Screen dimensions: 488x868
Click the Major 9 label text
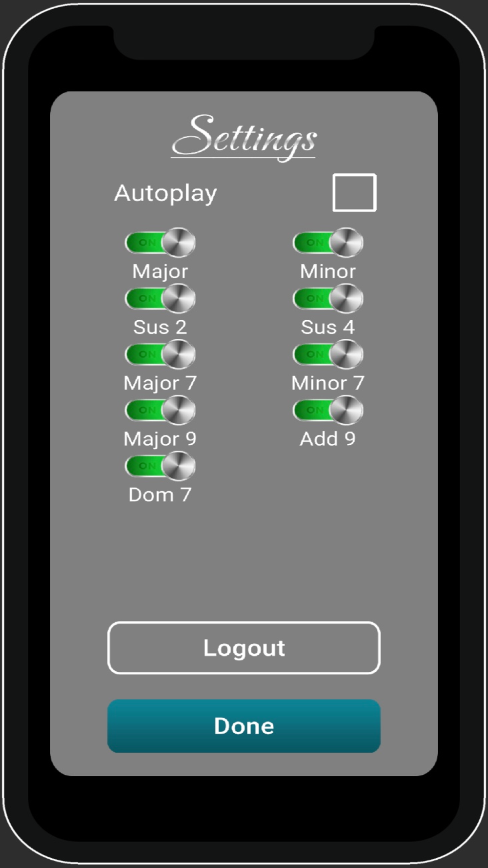tap(160, 439)
